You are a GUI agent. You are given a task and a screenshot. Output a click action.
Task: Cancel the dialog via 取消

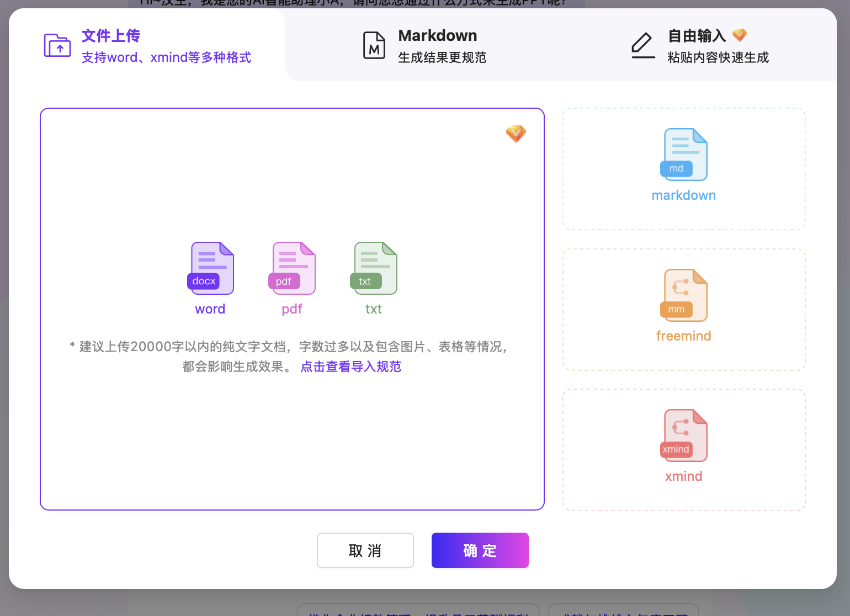[365, 550]
